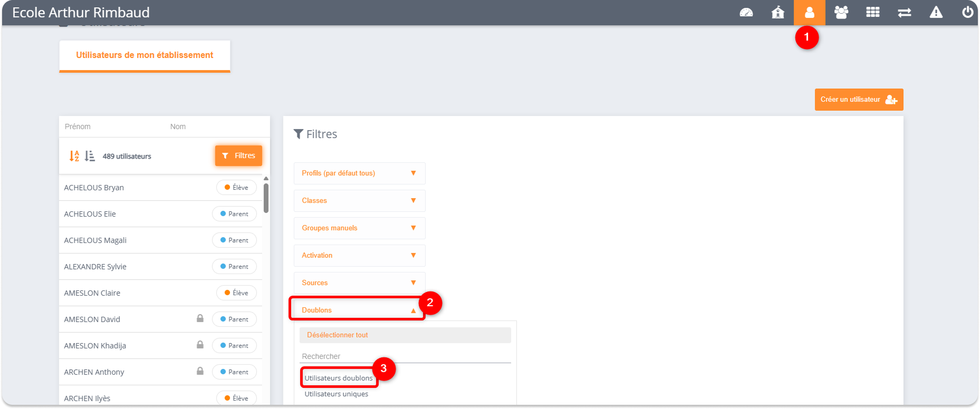Expand the Profils (par défaut tous) dropdown
The image size is (980, 409).
pos(359,173)
